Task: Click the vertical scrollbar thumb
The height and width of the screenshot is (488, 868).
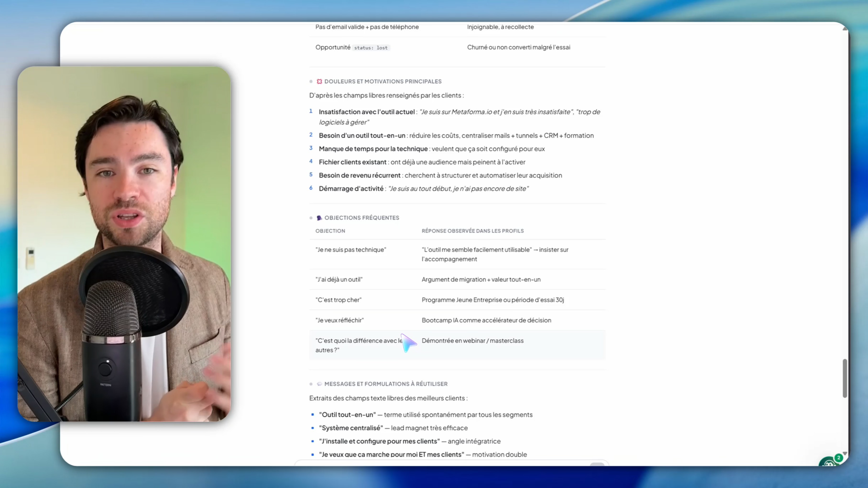Action: click(845, 378)
